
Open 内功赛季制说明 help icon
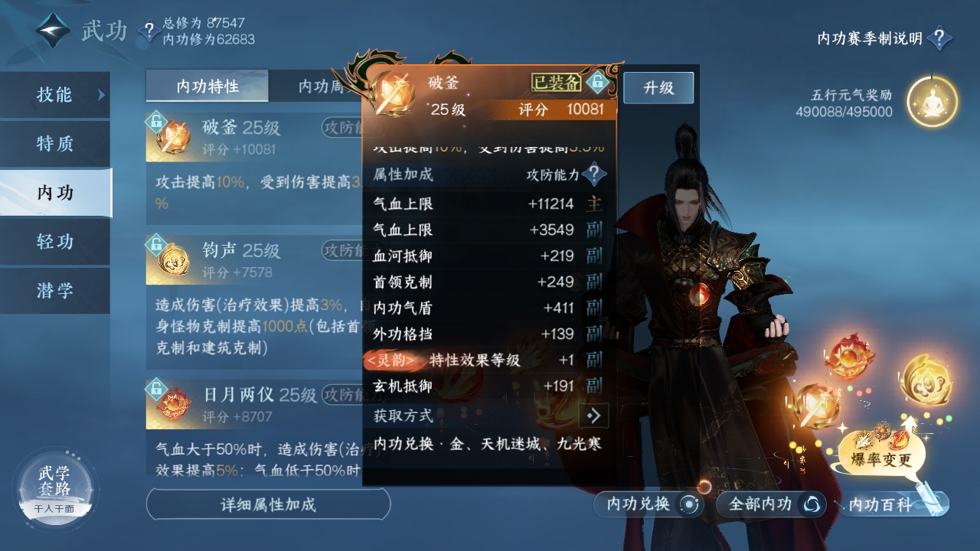pos(939,38)
